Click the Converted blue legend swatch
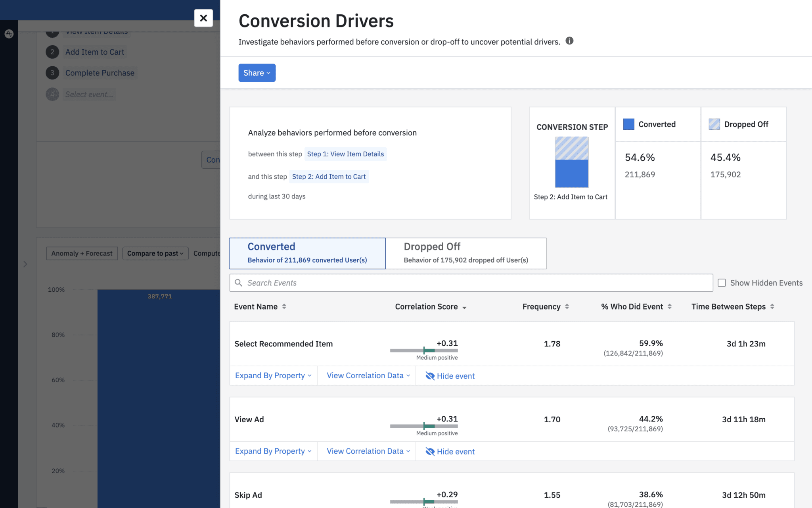812x508 pixels. coord(628,124)
